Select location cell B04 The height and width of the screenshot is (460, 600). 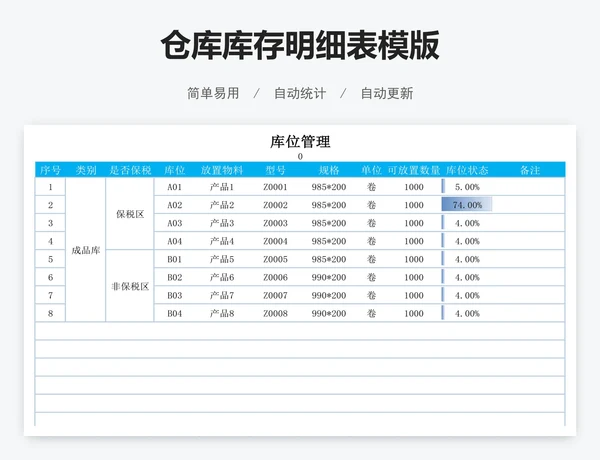(174, 313)
